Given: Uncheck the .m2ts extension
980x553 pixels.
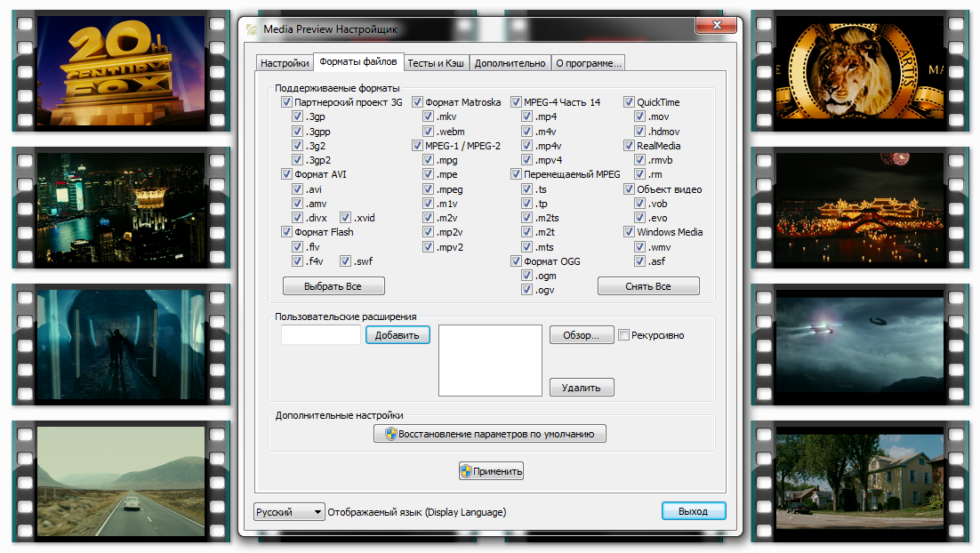Looking at the screenshot, I should pos(526,218).
